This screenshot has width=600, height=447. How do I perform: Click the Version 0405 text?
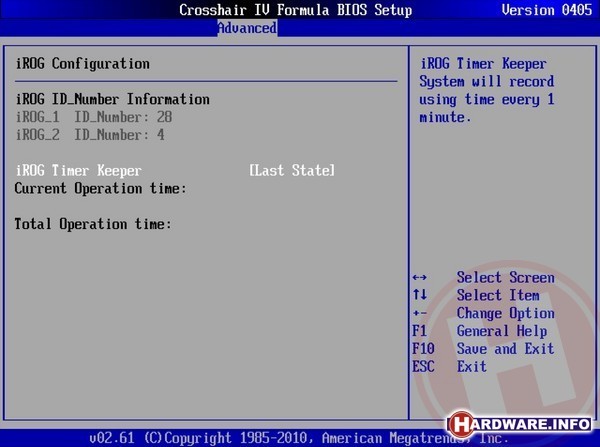tap(547, 10)
